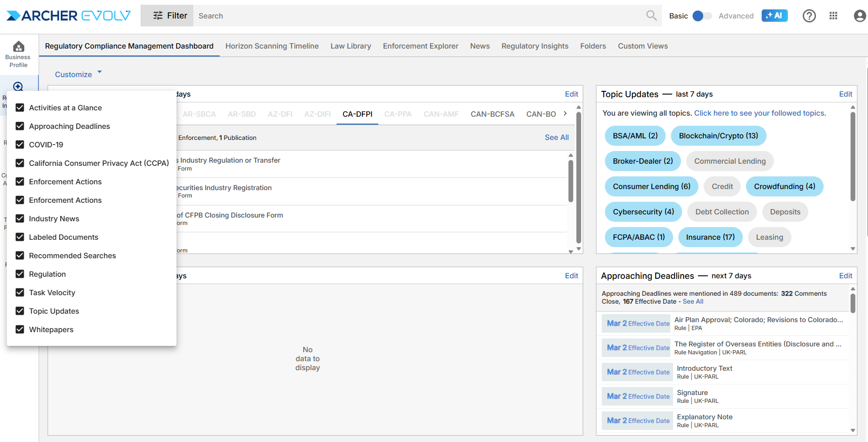
Task: Open the help question mark icon
Action: coord(809,16)
